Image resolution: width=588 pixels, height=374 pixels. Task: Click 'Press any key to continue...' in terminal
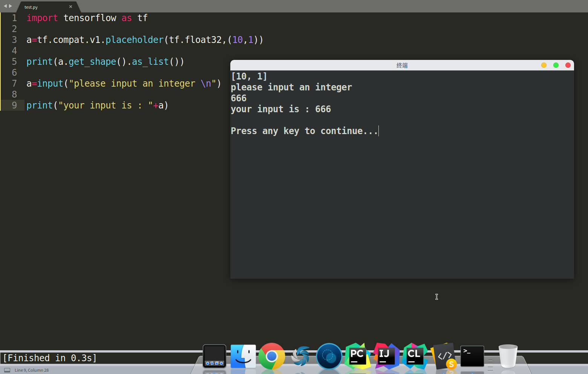[x=304, y=131]
